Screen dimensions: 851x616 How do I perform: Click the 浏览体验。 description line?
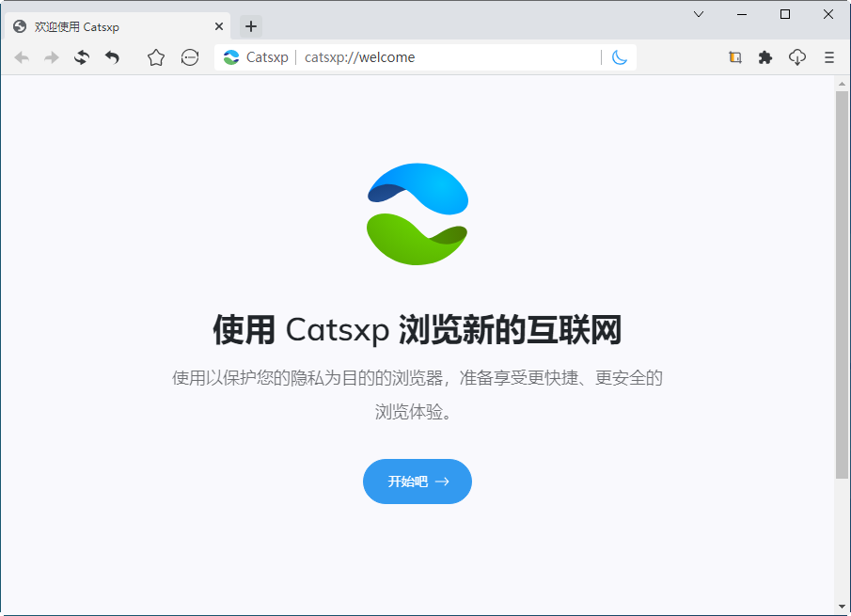(413, 412)
